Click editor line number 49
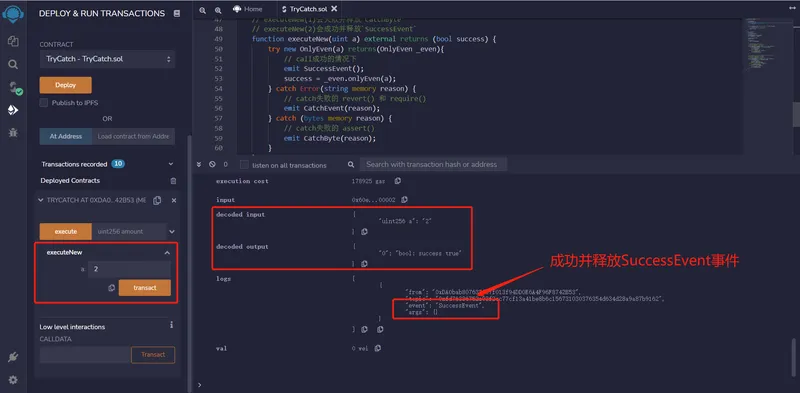This screenshot has width=800, height=393. 218,39
